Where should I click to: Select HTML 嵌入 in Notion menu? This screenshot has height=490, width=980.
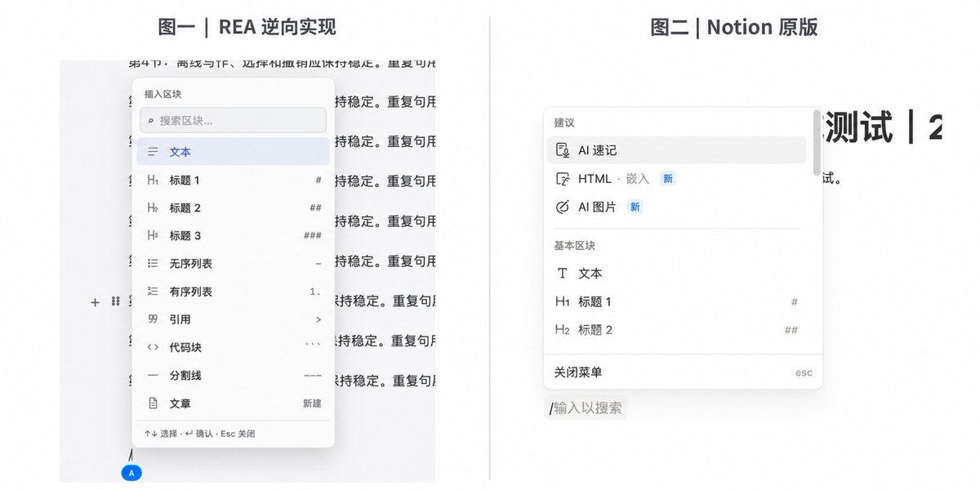[x=676, y=179]
